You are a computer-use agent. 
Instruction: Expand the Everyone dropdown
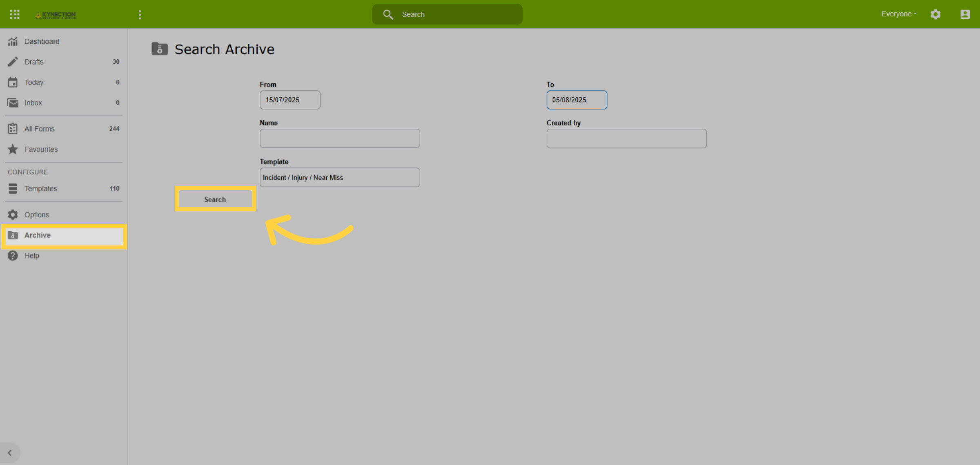pos(899,14)
